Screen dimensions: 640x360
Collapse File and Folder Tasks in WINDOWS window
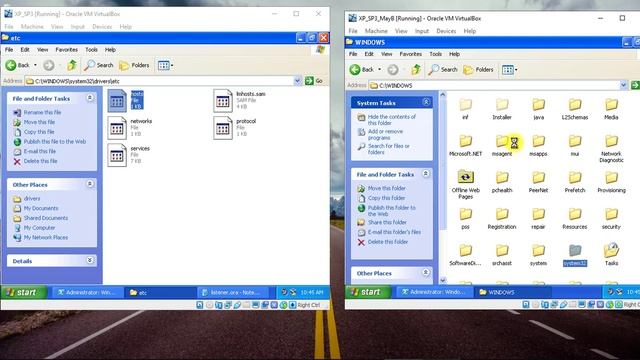(x=426, y=174)
